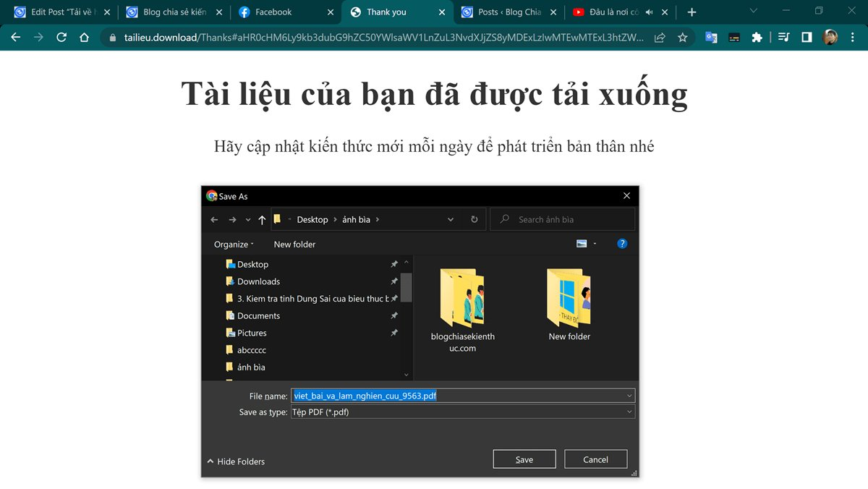Refresh the folder listing in Save As
Viewport: 868px width, 489px height.
click(x=475, y=219)
